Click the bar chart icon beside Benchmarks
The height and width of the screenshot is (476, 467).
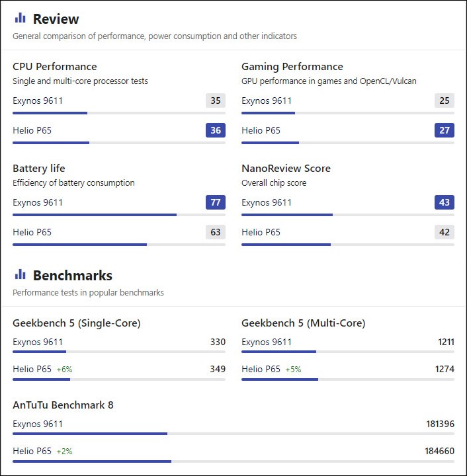pyautogui.click(x=20, y=274)
